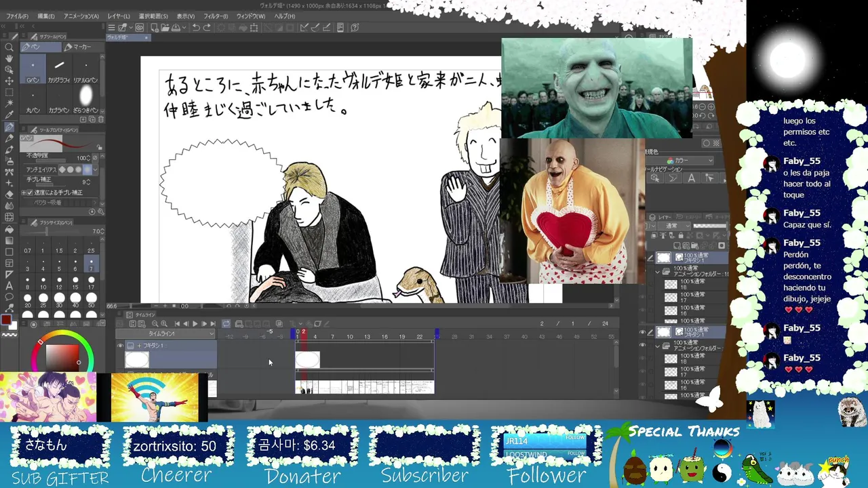Zoom out the timeline with magnifier minus
This screenshot has height=488, width=868.
click(x=155, y=324)
